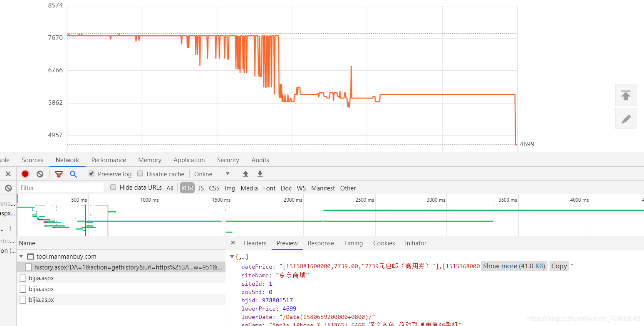Check the Hide data URLs checkbox

tap(113, 188)
